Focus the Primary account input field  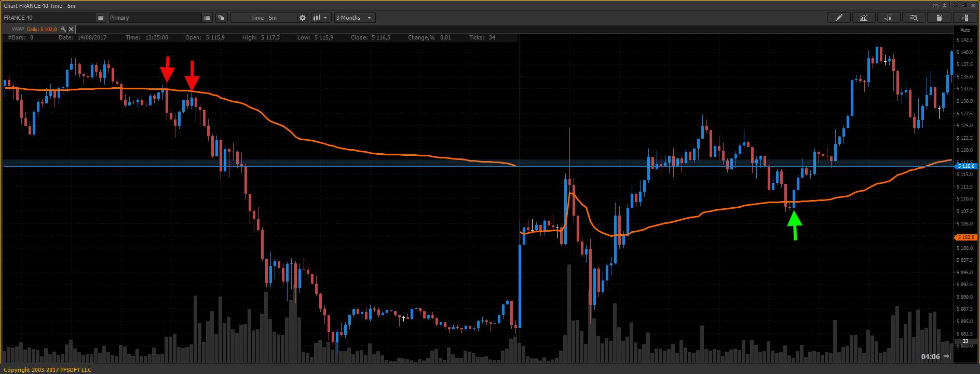point(155,18)
